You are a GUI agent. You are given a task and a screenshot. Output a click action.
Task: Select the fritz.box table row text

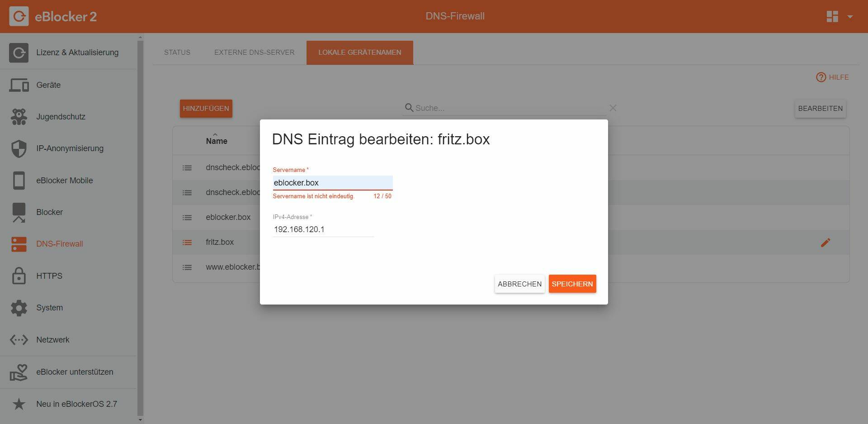coord(220,242)
